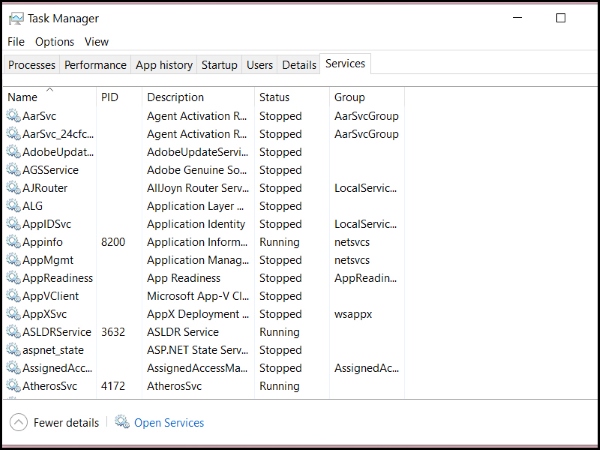
Task: Click the Task Manager title bar icon
Action: tap(15, 18)
